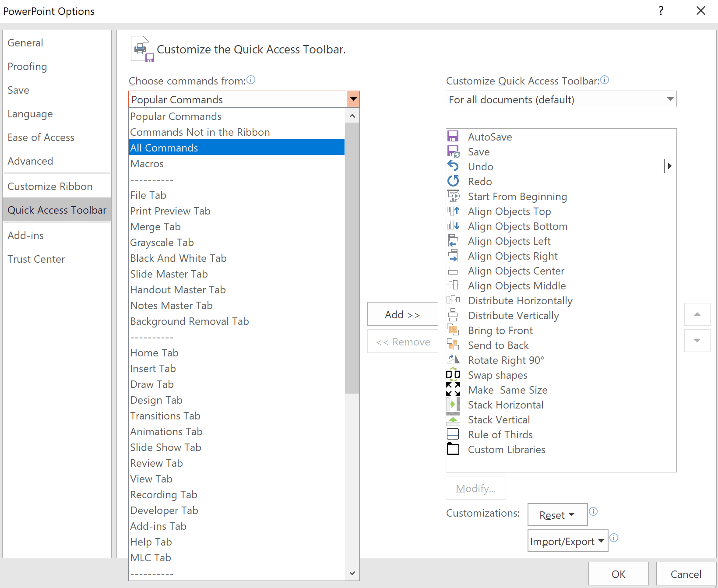Viewport: 718px width, 588px height.
Task: Click the Rotate Right 90° icon
Action: (x=453, y=359)
